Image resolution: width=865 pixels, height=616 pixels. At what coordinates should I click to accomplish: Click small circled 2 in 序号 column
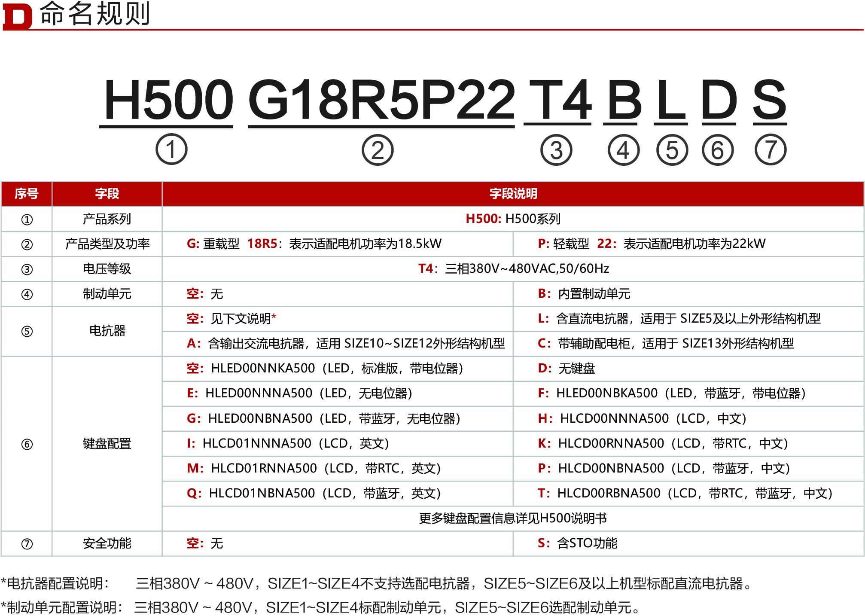click(x=27, y=244)
